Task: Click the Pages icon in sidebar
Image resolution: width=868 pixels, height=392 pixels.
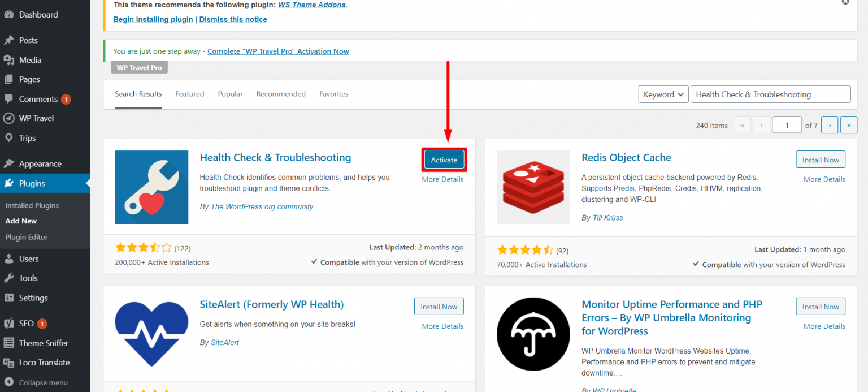Action: 8,79
